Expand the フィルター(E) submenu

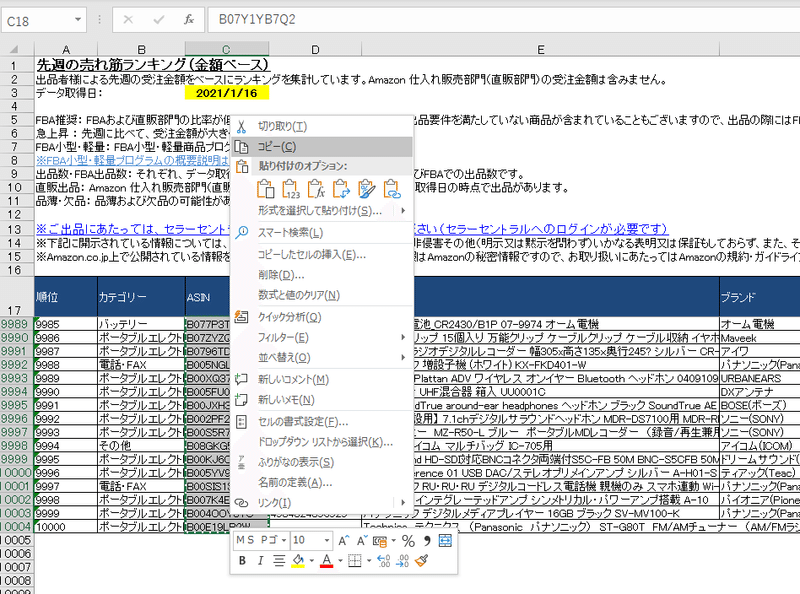click(403, 337)
